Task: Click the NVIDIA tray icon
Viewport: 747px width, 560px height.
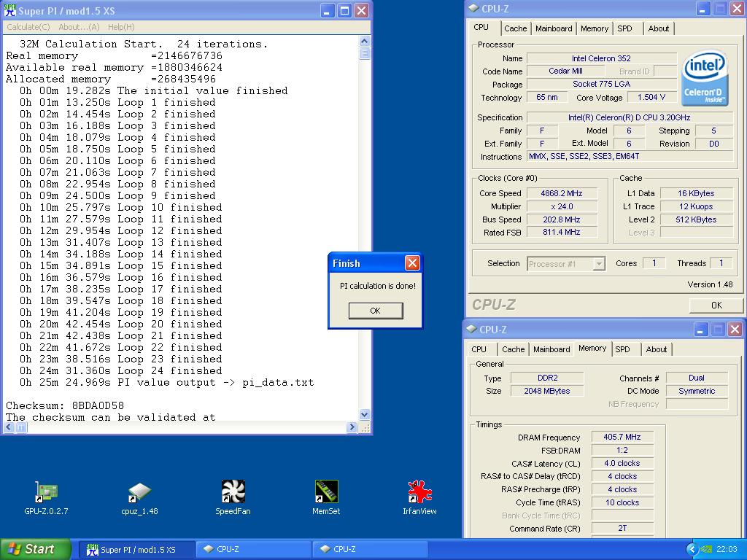Action: pyautogui.click(x=708, y=549)
